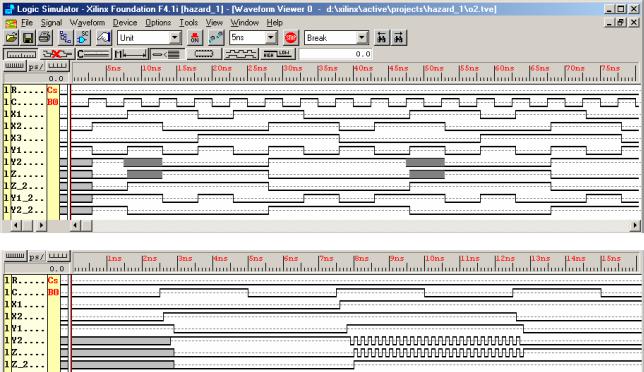This screenshot has width=644, height=372.
Task: Click the delete-signal red X icon
Action: [57, 54]
